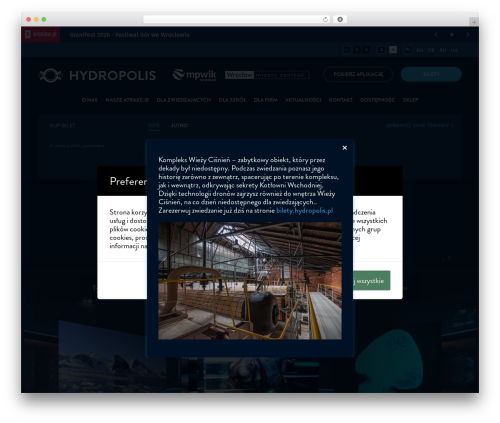The width and height of the screenshot is (500, 423).
Task: Open the Granifest 2026 news headline
Action: (x=130, y=35)
